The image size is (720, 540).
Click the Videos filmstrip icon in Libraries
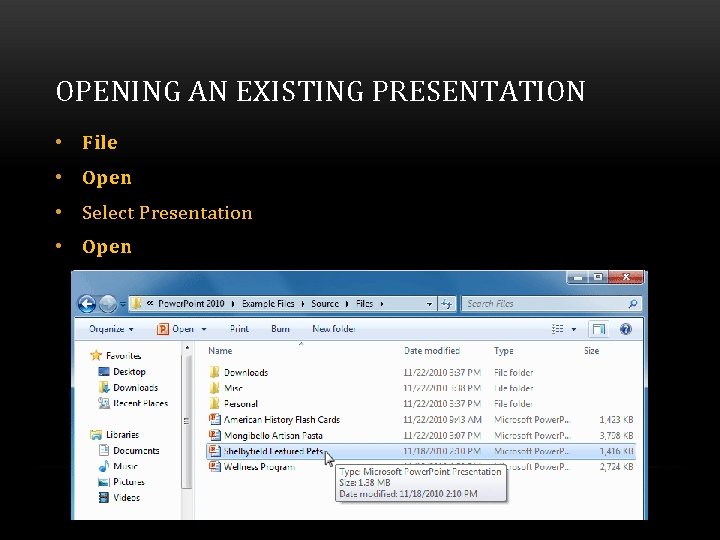click(x=104, y=497)
